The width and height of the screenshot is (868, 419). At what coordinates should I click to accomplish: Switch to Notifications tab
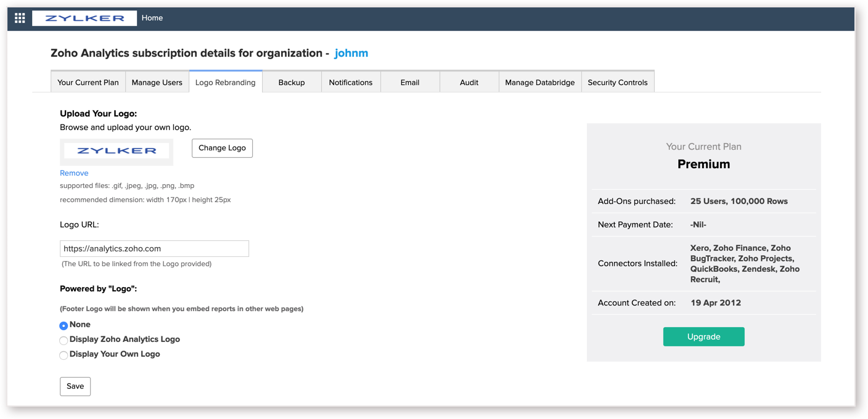[351, 82]
